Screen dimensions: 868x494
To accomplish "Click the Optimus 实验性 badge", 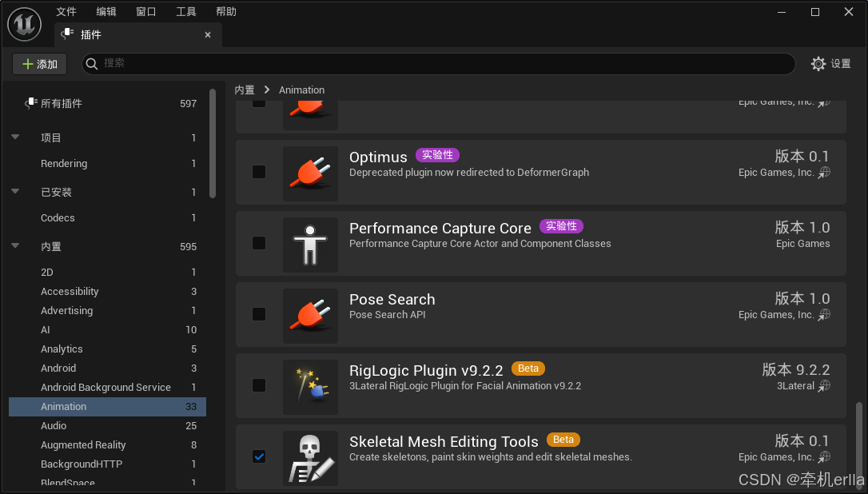I will 437,155.
